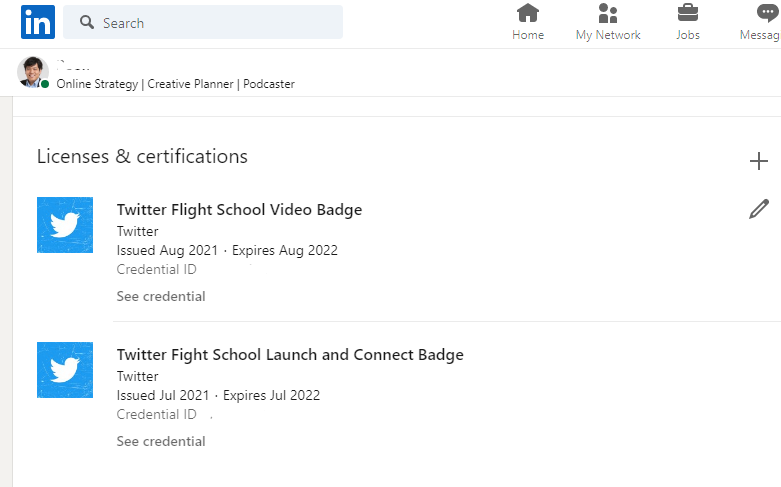Click the Search input field
The image size is (781, 487).
point(203,22)
